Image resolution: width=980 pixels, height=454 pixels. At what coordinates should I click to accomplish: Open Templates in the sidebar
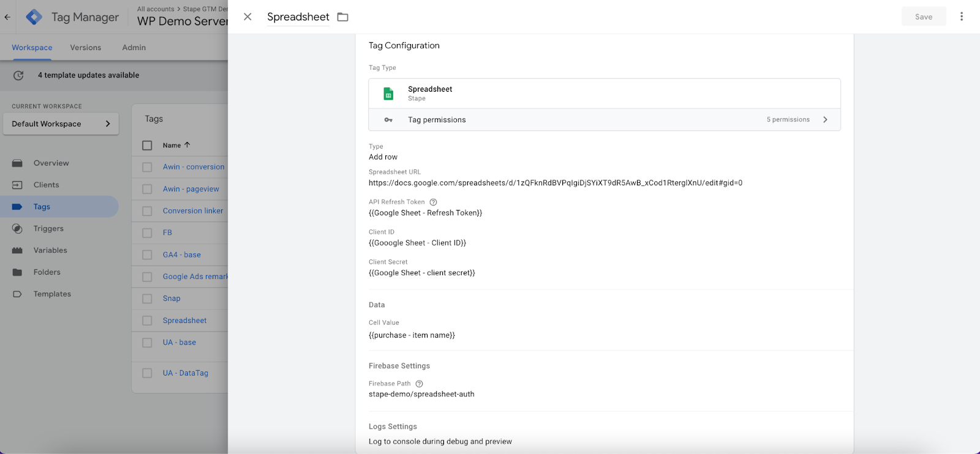coord(52,294)
